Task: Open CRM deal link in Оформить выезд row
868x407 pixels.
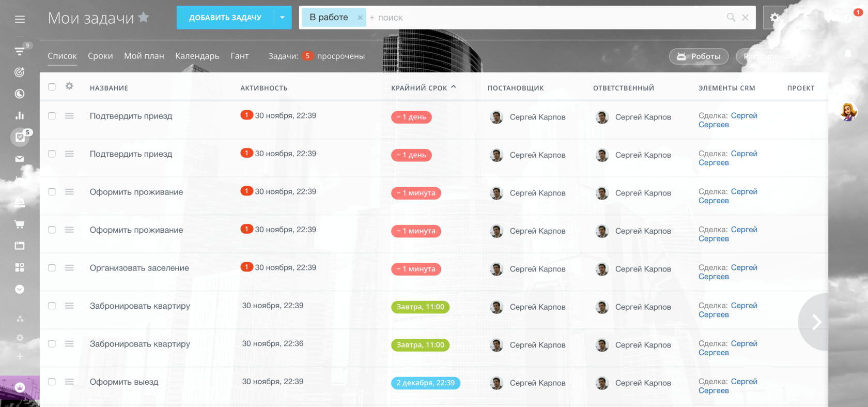Action: [x=728, y=386]
